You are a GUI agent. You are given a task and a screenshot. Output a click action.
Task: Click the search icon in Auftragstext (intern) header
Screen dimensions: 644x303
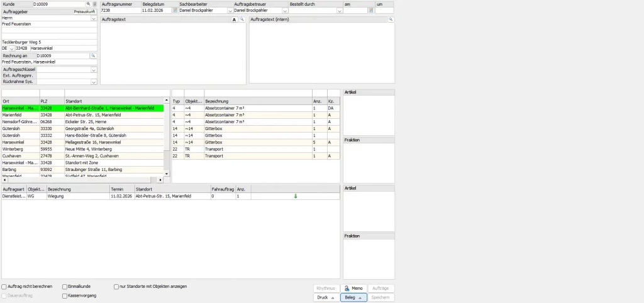pyautogui.click(x=390, y=19)
